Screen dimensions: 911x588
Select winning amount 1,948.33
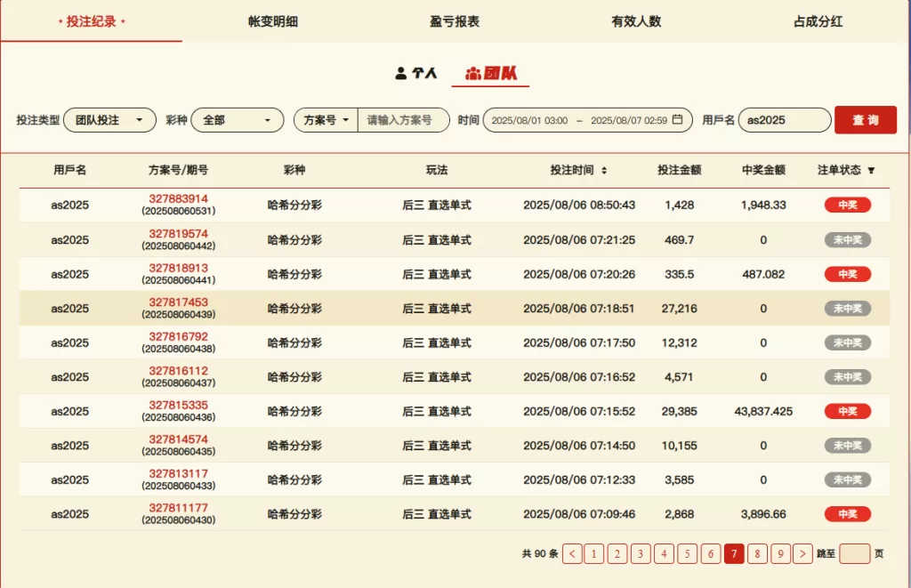pos(763,205)
